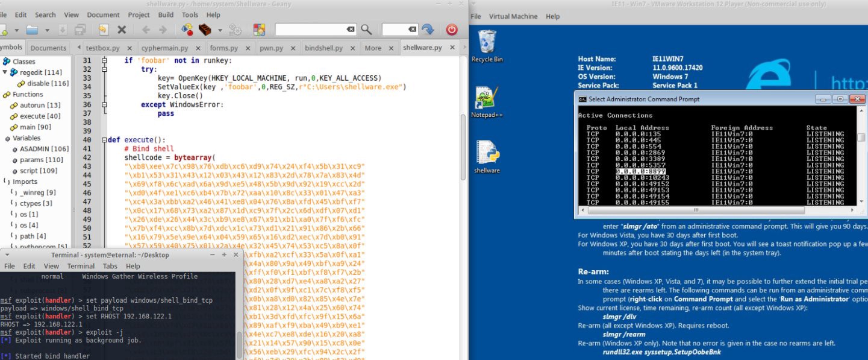The width and height of the screenshot is (868, 360).
Task: Click the Compile icon in Geany toolbar
Action: [187, 30]
